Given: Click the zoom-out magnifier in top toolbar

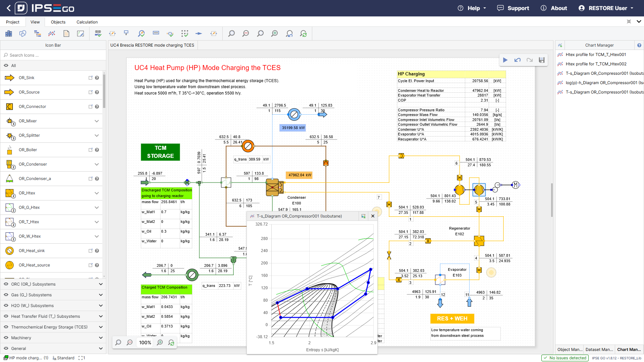Looking at the screenshot, I should coord(246,34).
